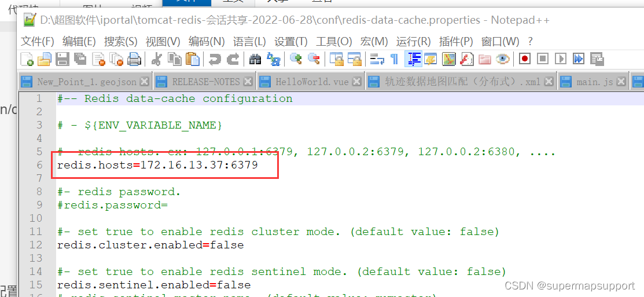This screenshot has height=297, width=644.
Task: Open the 宏(M) menu
Action: coord(374,41)
